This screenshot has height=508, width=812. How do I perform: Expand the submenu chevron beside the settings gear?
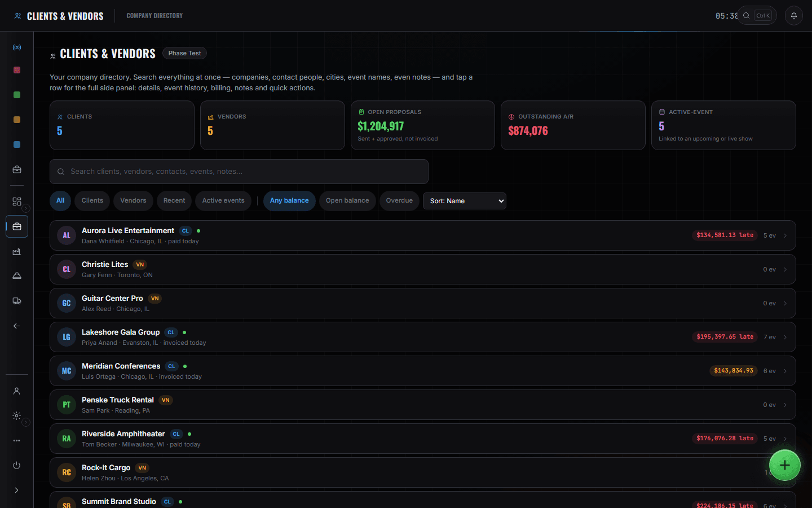click(x=26, y=422)
